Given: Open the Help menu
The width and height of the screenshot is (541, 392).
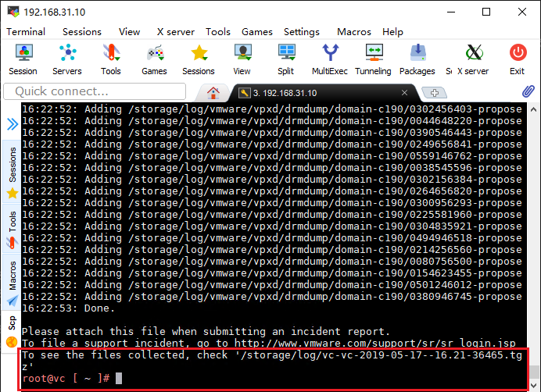Looking at the screenshot, I should 392,32.
